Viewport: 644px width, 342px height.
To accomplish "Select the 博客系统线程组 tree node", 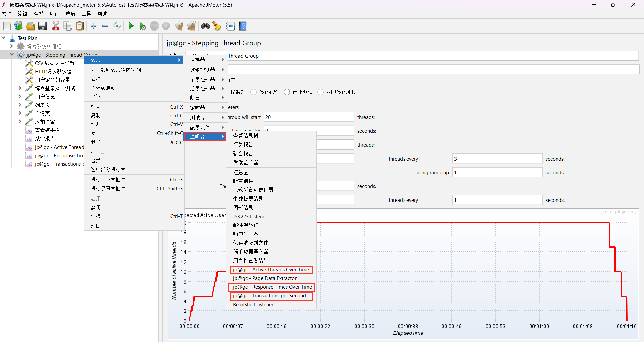I will click(44, 46).
